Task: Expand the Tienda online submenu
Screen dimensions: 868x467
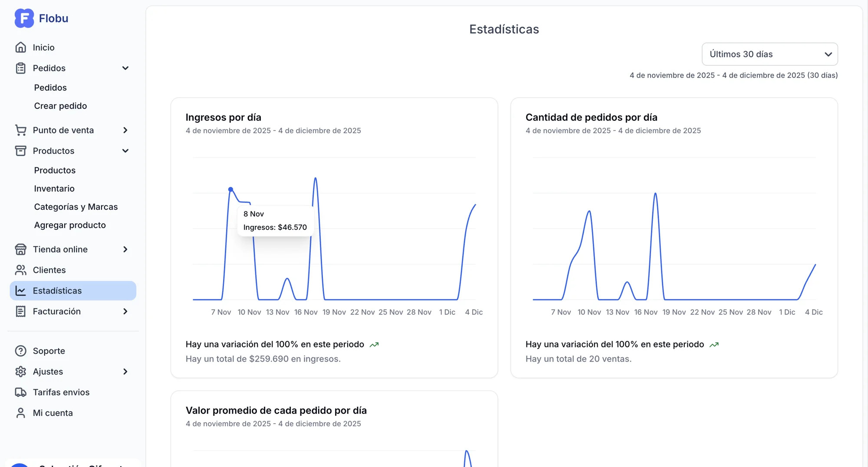Action: click(125, 249)
